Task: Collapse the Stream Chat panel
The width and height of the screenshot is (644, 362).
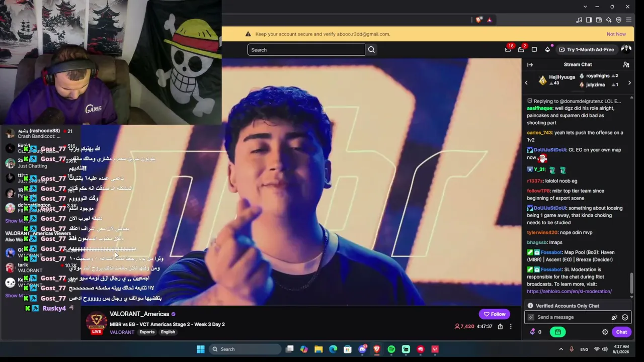Action: click(530, 65)
